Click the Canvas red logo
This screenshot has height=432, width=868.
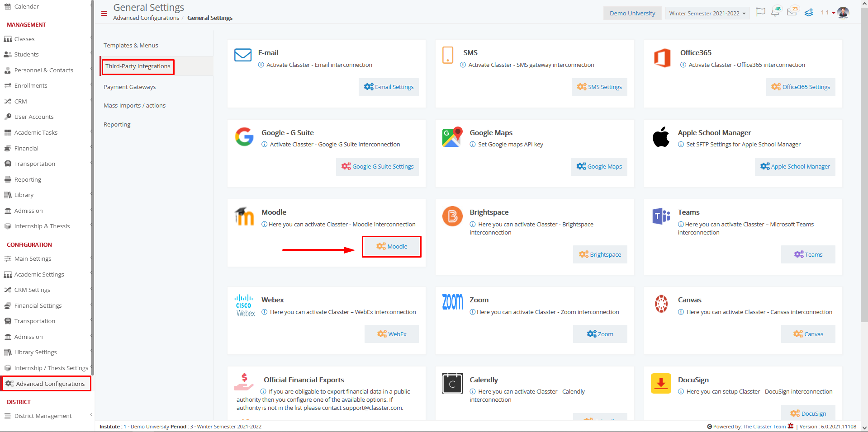coord(661,304)
